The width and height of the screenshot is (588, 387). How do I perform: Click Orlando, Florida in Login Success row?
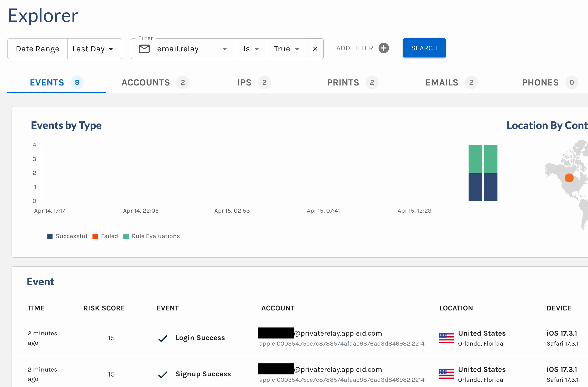point(481,344)
